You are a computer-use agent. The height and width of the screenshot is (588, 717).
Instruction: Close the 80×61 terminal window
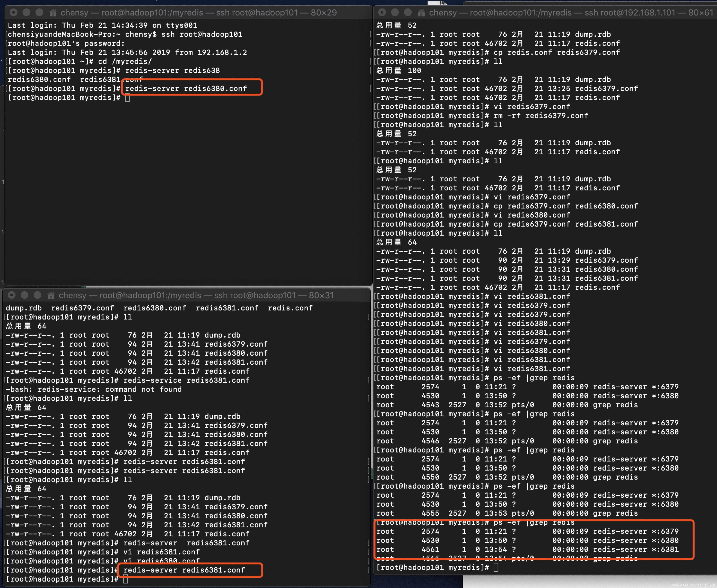tap(382, 13)
